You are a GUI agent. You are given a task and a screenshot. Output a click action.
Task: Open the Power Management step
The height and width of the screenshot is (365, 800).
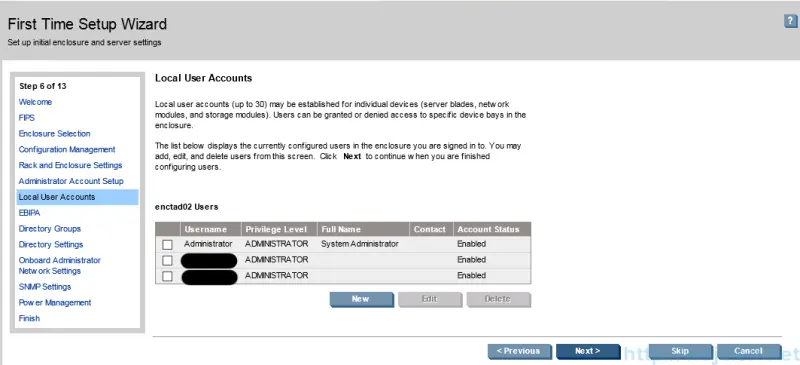[55, 303]
